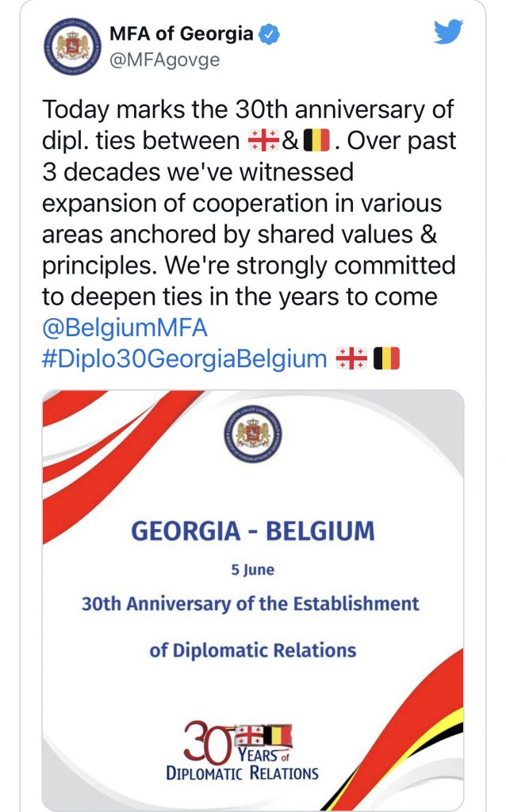506x812 pixels.
Task: Open the #Diplo30GeorgiaBelgium hashtag
Action: pos(184,358)
